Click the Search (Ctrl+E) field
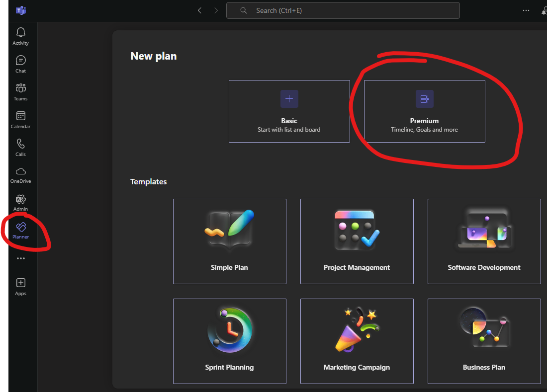This screenshot has width=547, height=392. [343, 11]
